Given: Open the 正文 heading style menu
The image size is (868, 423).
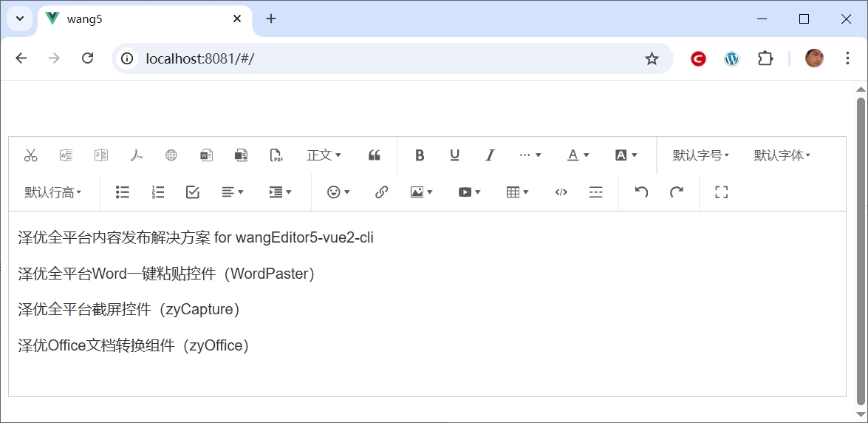Looking at the screenshot, I should click(x=324, y=155).
